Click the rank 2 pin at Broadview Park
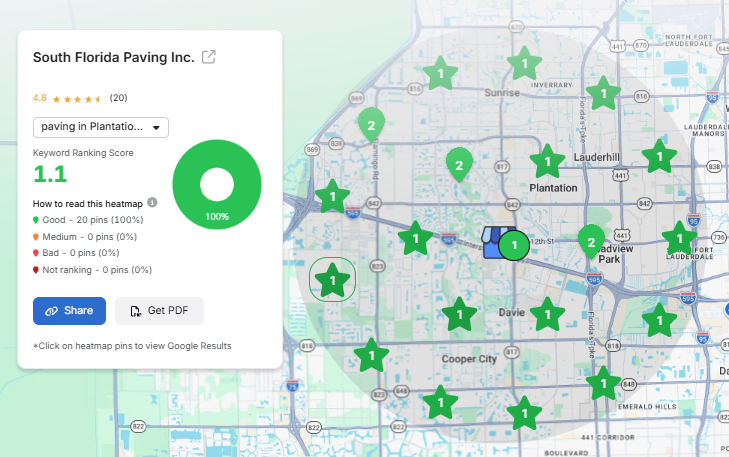The width and height of the screenshot is (729, 457). point(591,242)
